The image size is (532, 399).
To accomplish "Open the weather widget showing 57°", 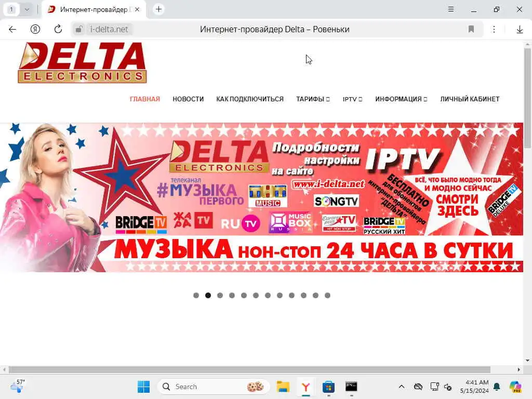I will 18,387.
